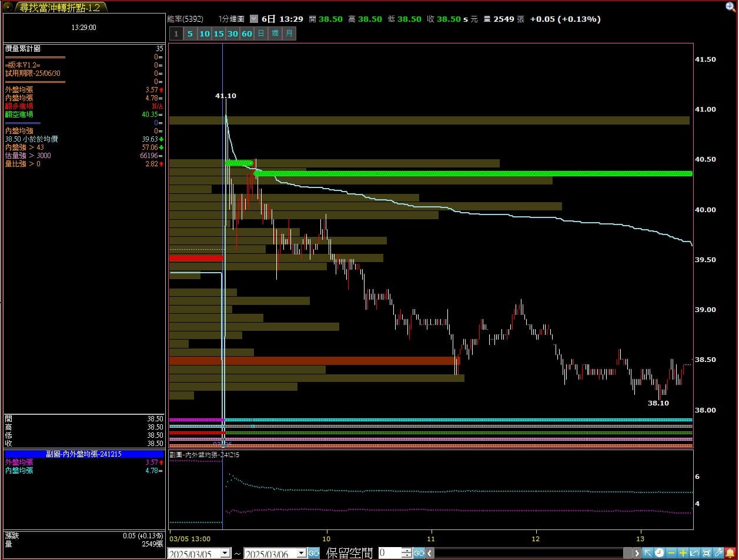This screenshot has height=560, width=739.
Task: Select the 60-minute timeframe tab
Action: coord(247,33)
